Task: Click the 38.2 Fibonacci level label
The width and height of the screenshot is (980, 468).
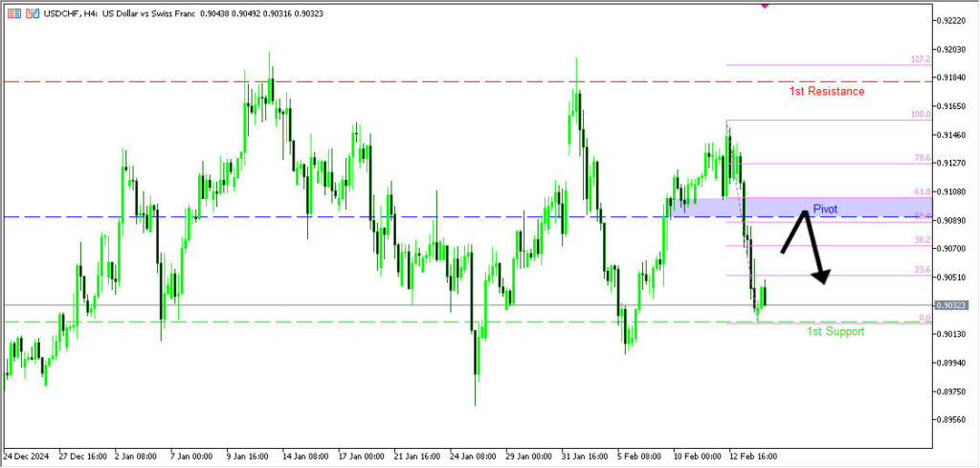Action: tap(921, 240)
